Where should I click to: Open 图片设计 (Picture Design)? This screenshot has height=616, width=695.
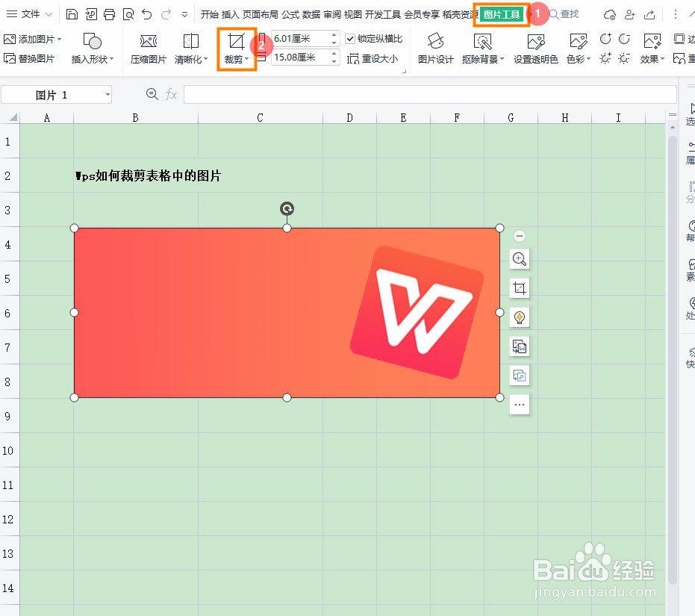point(435,48)
